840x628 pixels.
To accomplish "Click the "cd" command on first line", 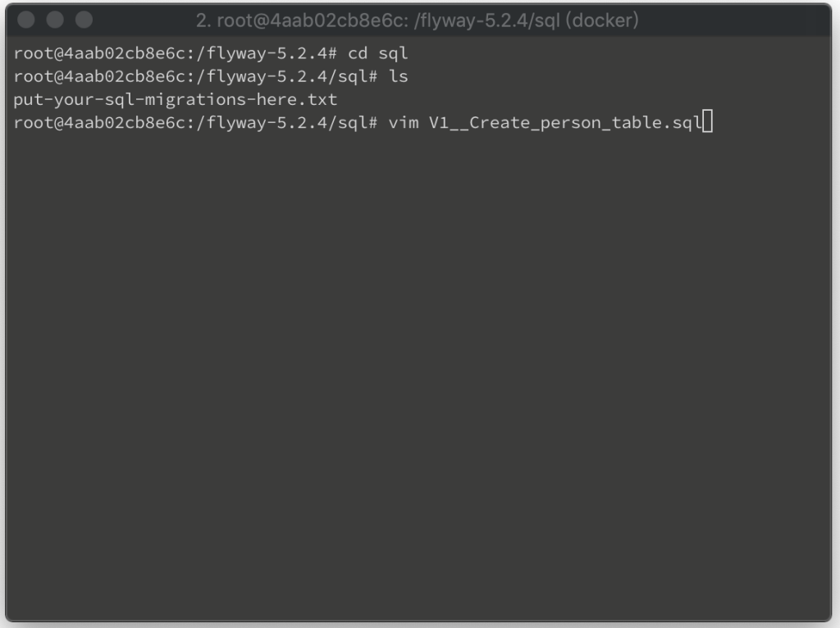I will tap(358, 53).
